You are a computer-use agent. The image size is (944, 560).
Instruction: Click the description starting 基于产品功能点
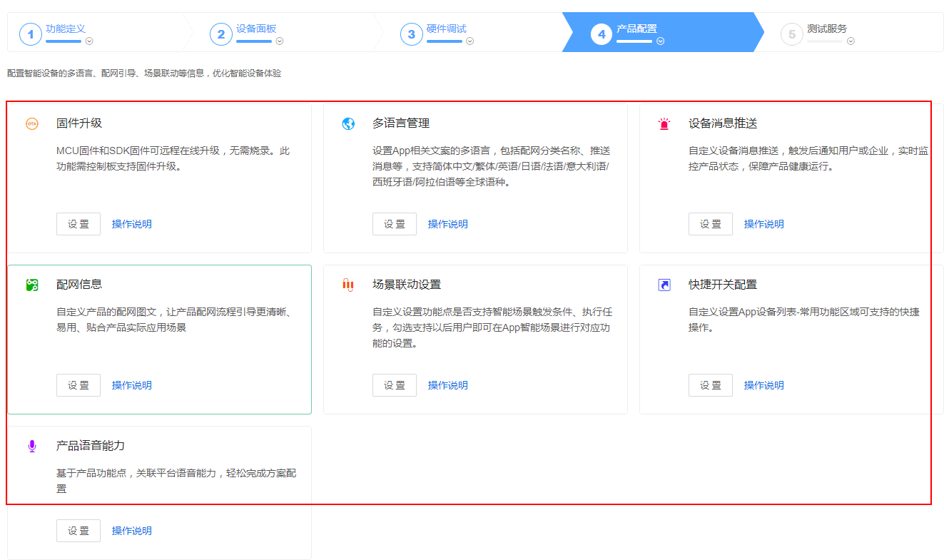point(176,481)
